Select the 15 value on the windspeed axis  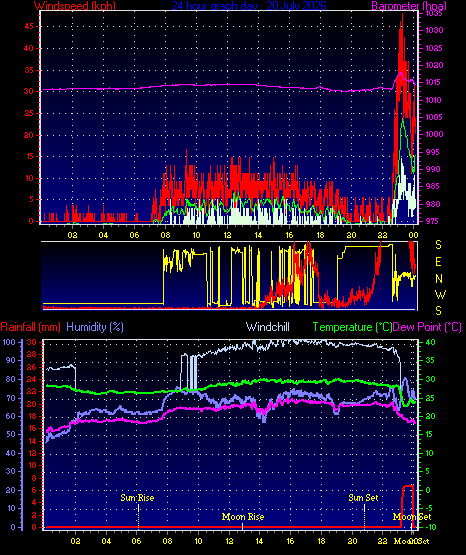coord(29,156)
